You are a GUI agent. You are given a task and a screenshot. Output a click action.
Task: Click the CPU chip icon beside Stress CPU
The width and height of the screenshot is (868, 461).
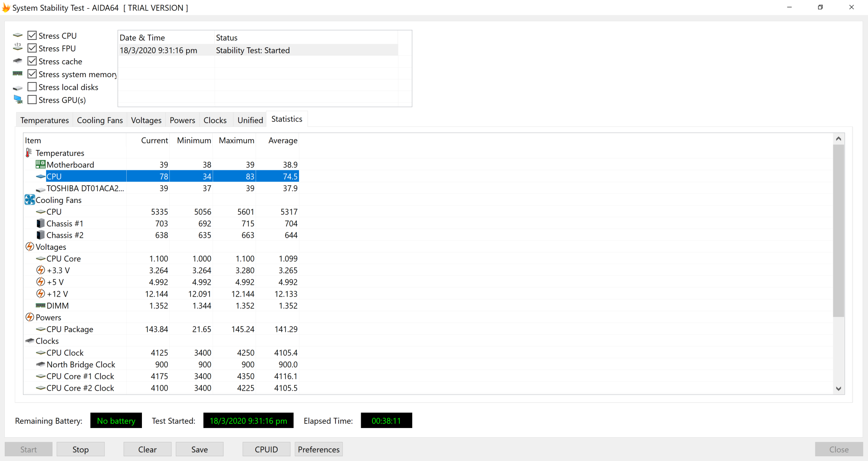[x=18, y=35]
